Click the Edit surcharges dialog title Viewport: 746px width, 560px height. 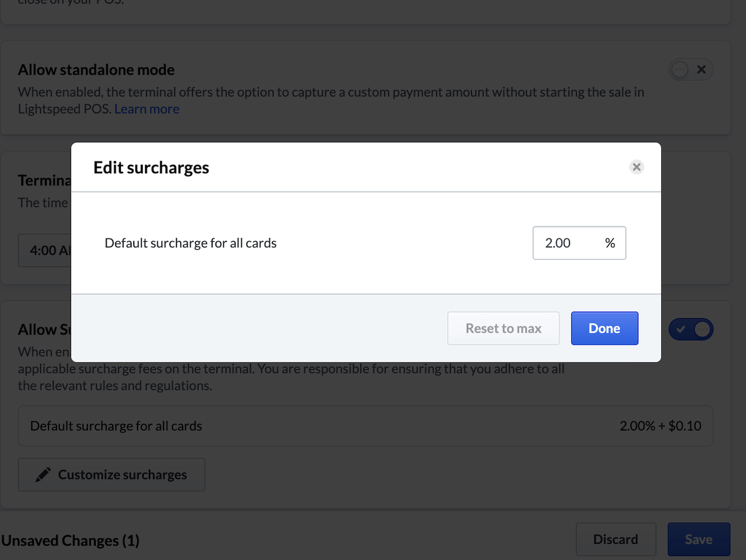coord(151,168)
